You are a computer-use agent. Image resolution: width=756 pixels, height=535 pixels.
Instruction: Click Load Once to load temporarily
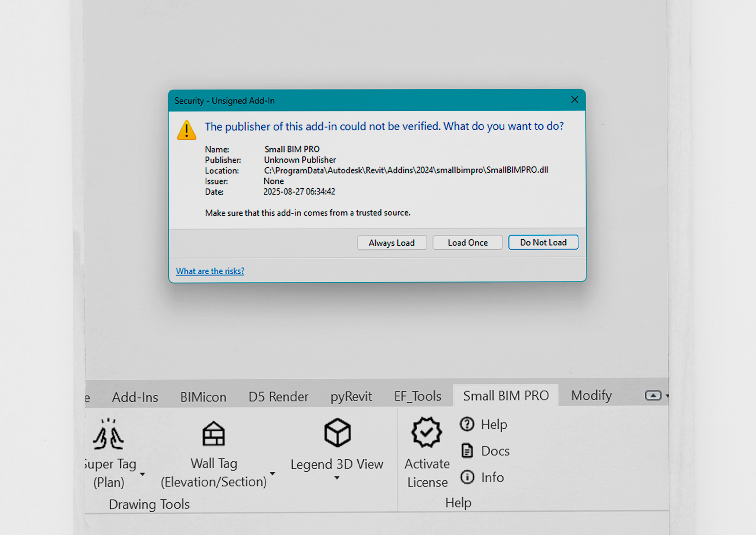pyautogui.click(x=467, y=242)
